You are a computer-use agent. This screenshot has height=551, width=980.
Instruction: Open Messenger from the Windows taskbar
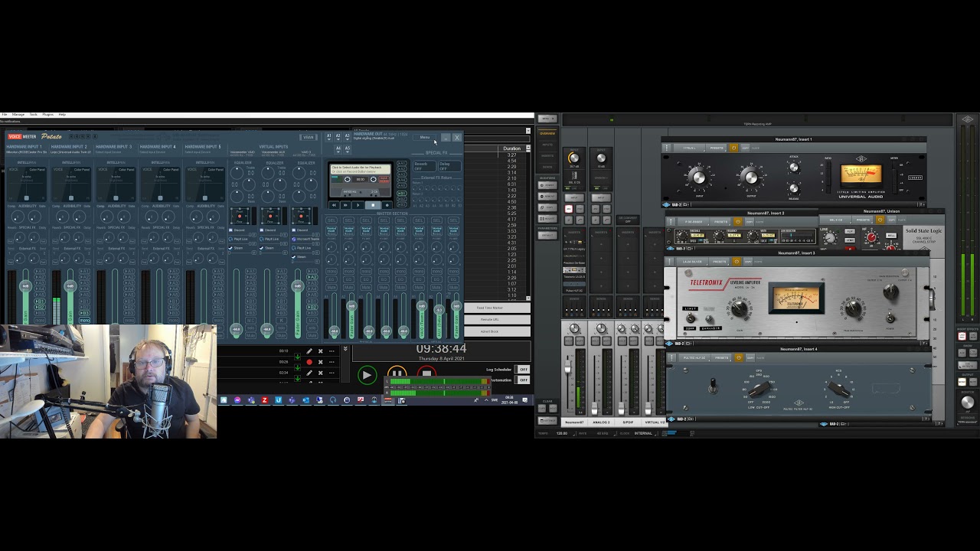[x=237, y=400]
